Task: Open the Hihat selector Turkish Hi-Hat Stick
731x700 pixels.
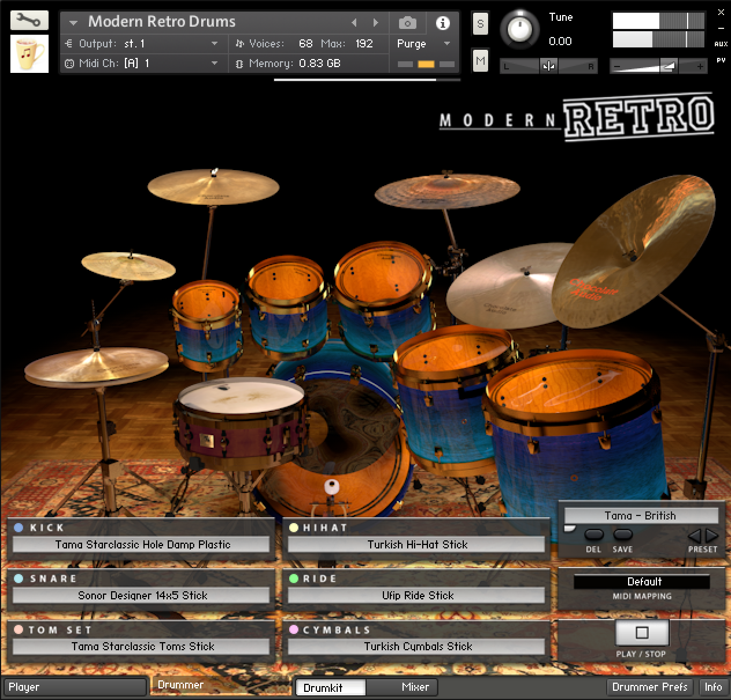Action: [416, 544]
